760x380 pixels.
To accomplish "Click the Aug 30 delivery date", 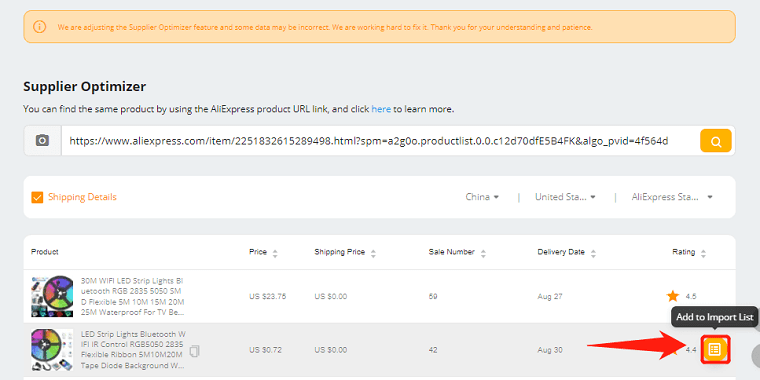I will tap(550, 349).
